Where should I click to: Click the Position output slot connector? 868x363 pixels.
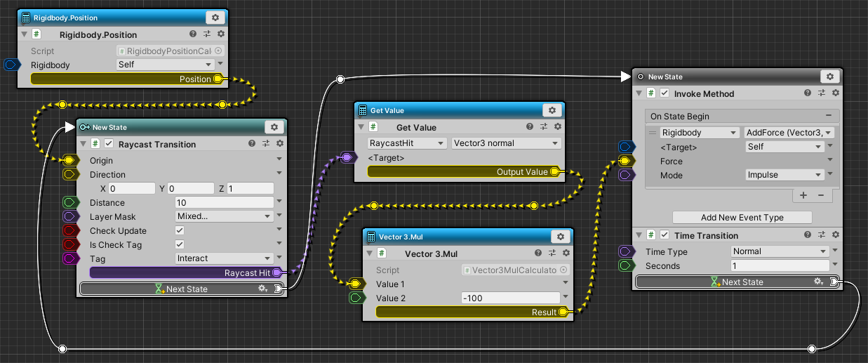coord(218,79)
